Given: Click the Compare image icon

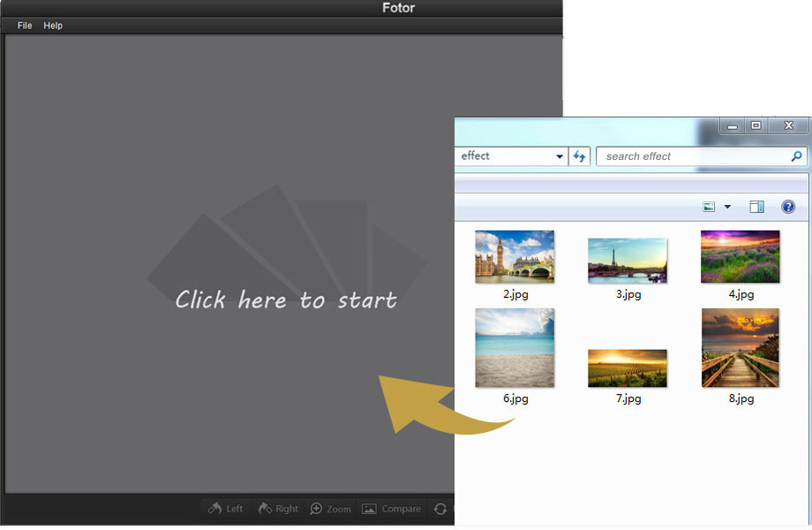Looking at the screenshot, I should click(369, 509).
